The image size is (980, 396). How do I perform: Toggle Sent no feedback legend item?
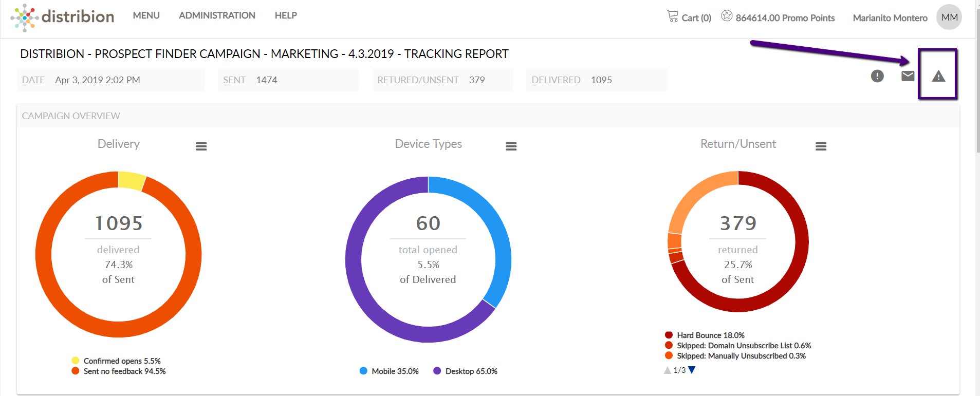click(x=119, y=371)
